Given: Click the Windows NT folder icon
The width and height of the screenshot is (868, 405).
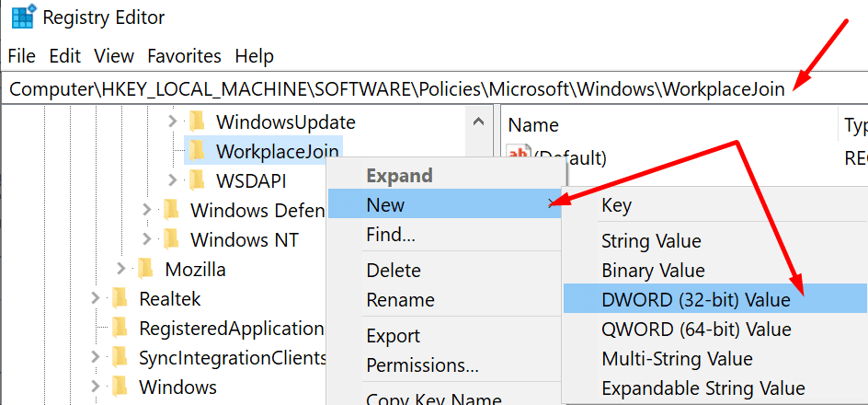Looking at the screenshot, I should [x=171, y=239].
